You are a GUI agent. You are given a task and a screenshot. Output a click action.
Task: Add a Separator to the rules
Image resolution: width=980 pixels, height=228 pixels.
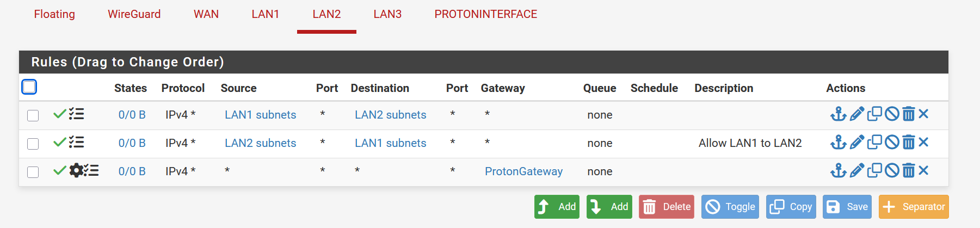[914, 207]
